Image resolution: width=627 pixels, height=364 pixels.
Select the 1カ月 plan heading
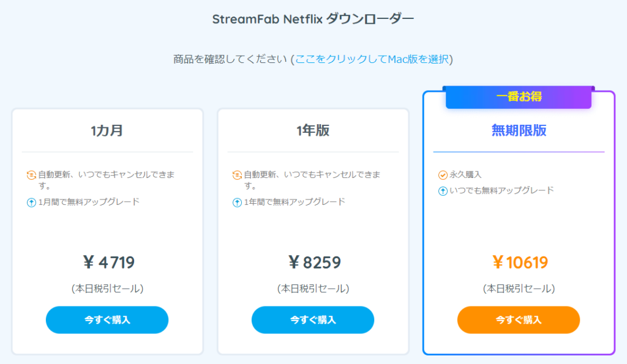coord(107,131)
